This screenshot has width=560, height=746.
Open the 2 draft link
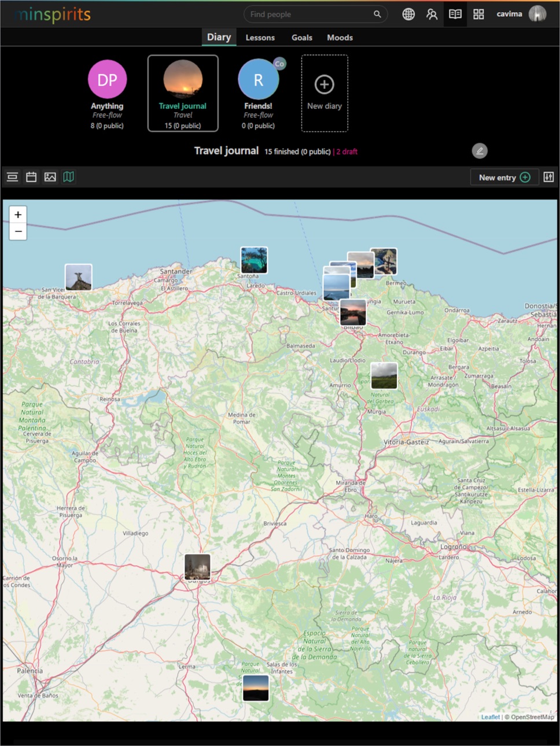[x=347, y=152]
